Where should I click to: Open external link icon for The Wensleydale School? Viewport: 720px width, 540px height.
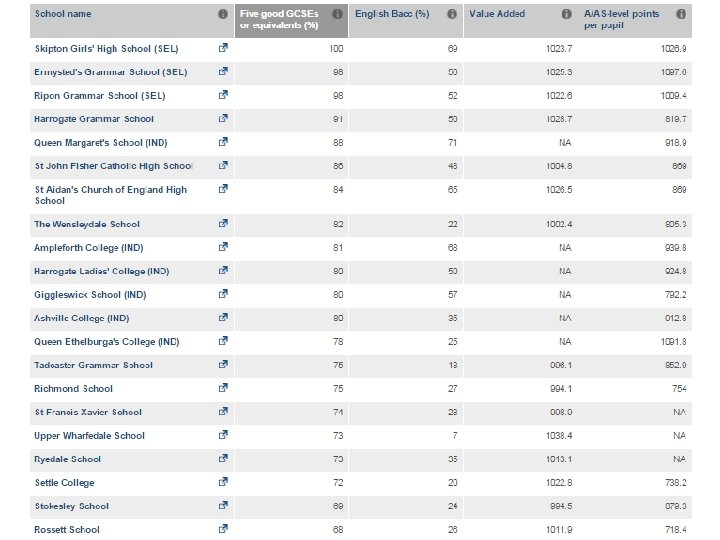(x=222, y=224)
